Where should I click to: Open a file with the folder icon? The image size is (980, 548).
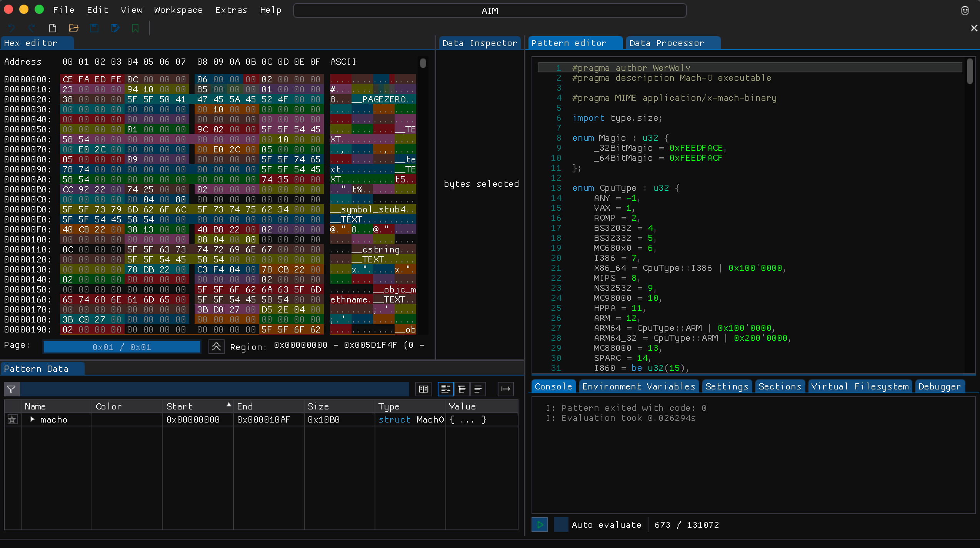(x=73, y=28)
